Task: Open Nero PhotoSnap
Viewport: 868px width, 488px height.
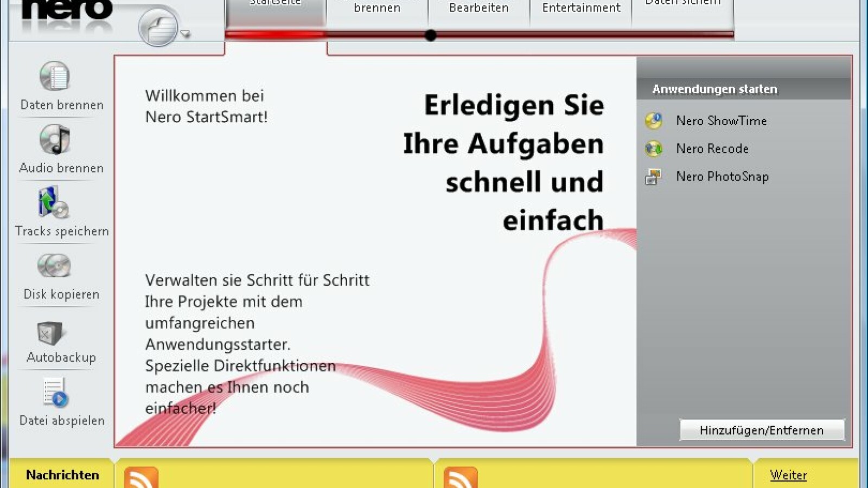Action: pos(722,176)
